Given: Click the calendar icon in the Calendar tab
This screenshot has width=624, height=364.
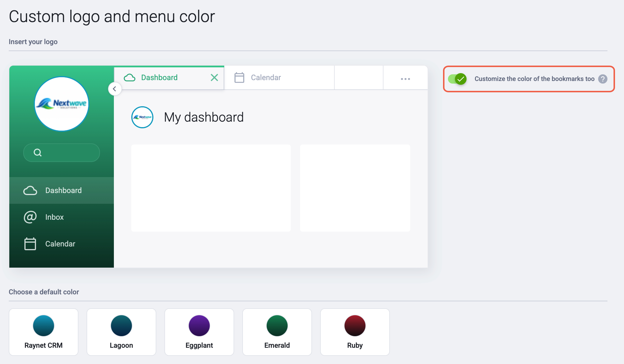Looking at the screenshot, I should [239, 78].
